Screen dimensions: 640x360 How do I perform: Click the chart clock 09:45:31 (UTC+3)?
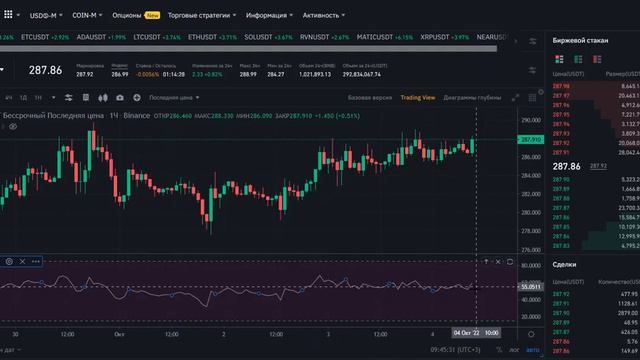tap(455, 350)
